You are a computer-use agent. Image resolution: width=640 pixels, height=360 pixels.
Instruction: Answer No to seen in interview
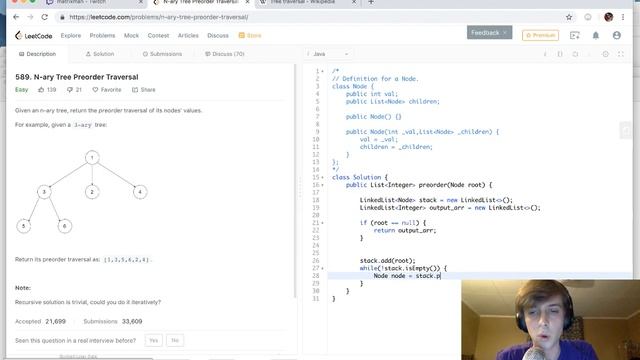click(175, 340)
